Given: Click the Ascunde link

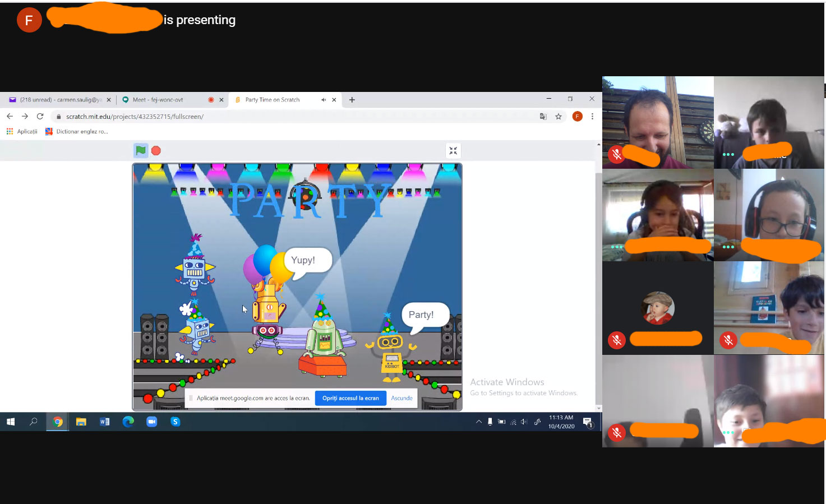Looking at the screenshot, I should 402,398.
